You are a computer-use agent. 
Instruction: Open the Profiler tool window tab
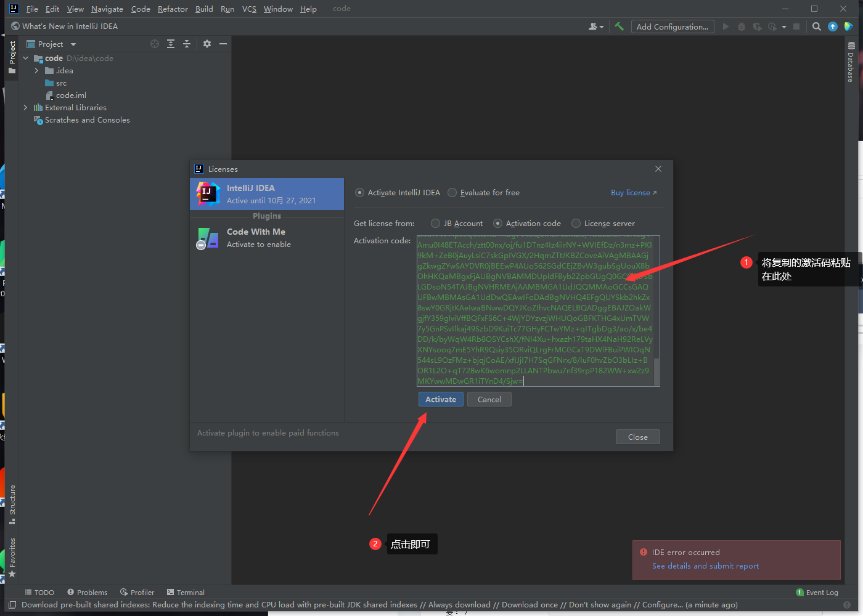pyautogui.click(x=137, y=593)
